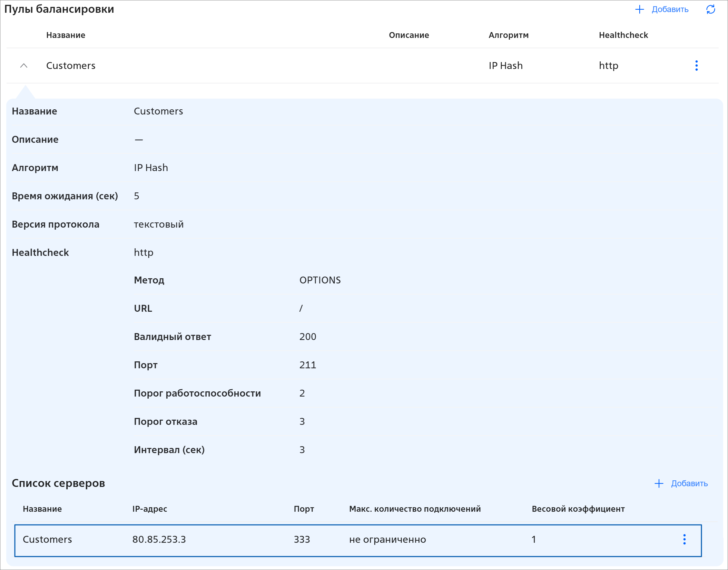
Task: Click the refresh icon for balancing pools
Action: pyautogui.click(x=710, y=9)
